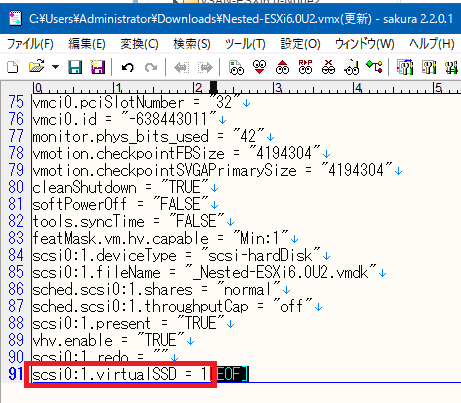461x403 pixels.
Task: Open the ヘルプ(H) menu
Action: click(432, 44)
